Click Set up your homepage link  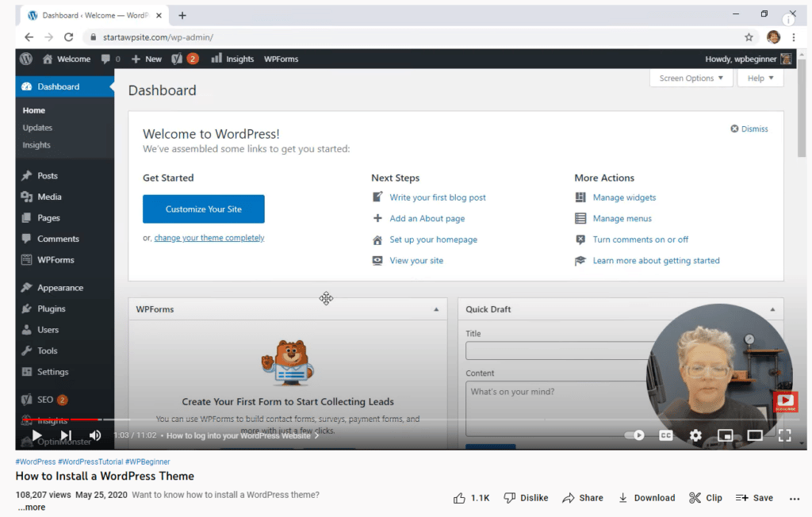(x=434, y=239)
